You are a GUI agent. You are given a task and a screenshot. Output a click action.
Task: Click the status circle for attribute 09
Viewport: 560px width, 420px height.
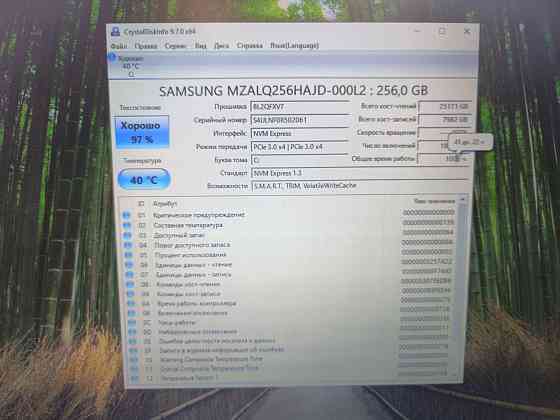pyautogui.click(x=131, y=294)
